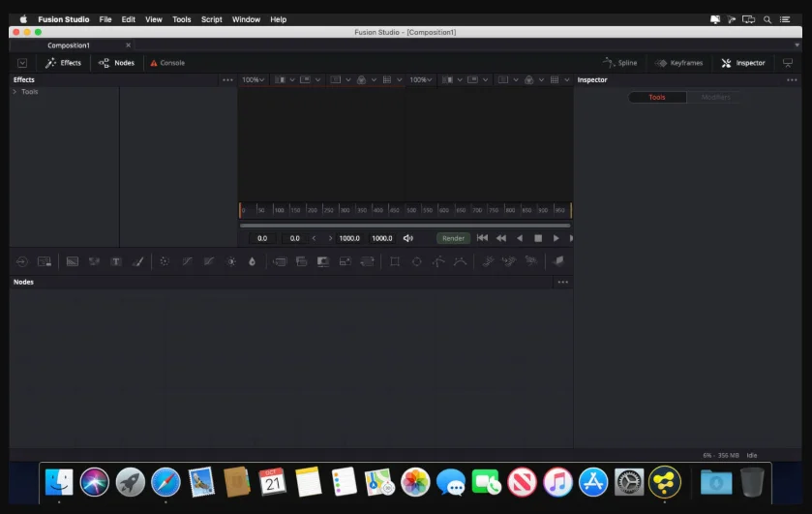Click the play reverse button
The height and width of the screenshot is (514, 812).
(x=520, y=238)
